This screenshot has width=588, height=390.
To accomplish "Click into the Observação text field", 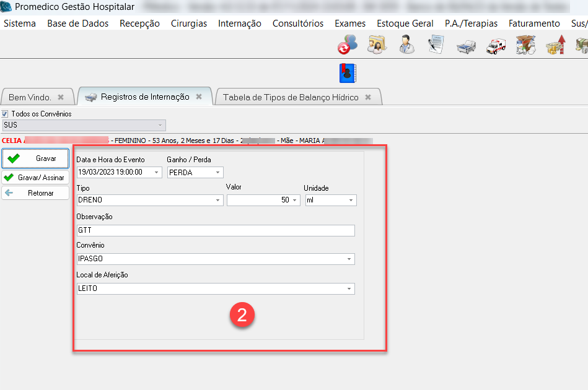I will click(215, 230).
